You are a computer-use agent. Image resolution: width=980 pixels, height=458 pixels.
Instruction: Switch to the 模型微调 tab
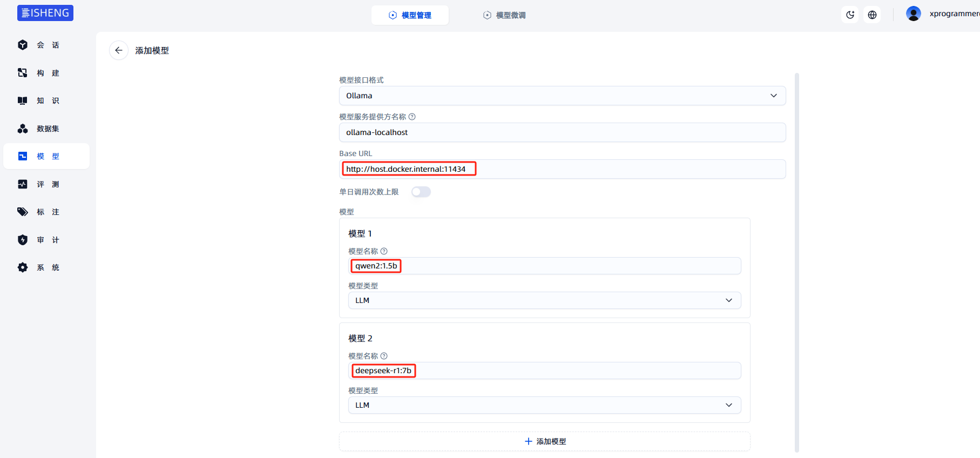click(504, 15)
